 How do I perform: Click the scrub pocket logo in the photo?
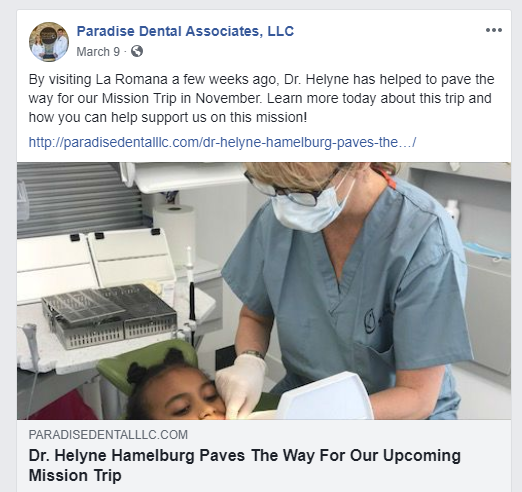[x=371, y=321]
